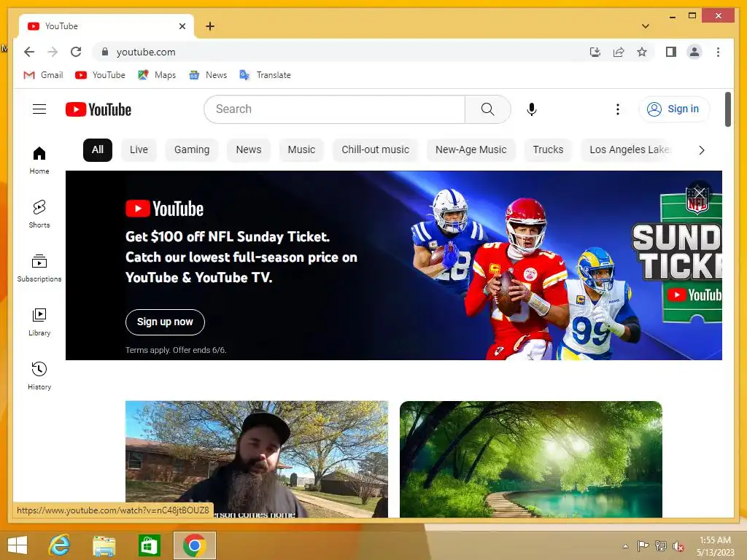Click Sign up now on the banner

(x=165, y=322)
